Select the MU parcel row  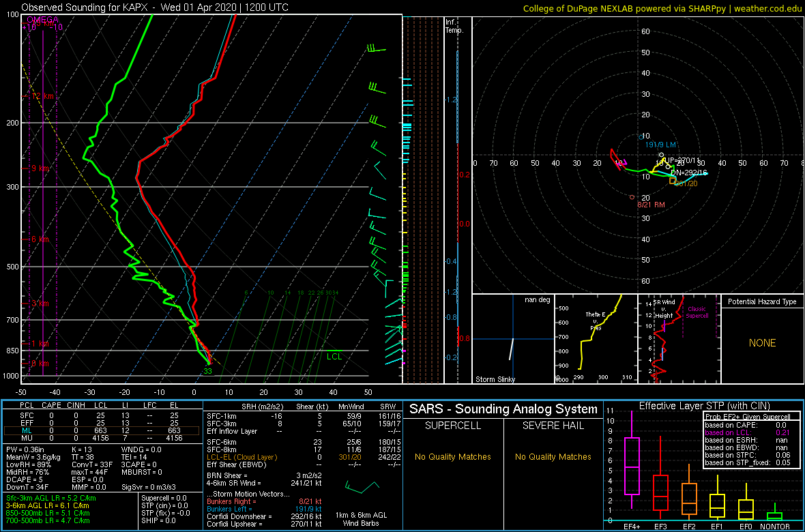tap(101, 438)
